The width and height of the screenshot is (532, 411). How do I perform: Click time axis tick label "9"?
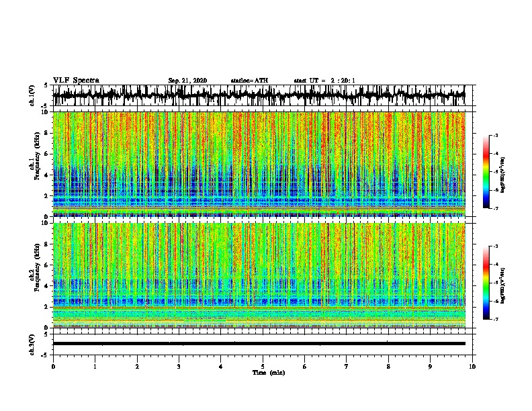pyautogui.click(x=430, y=367)
